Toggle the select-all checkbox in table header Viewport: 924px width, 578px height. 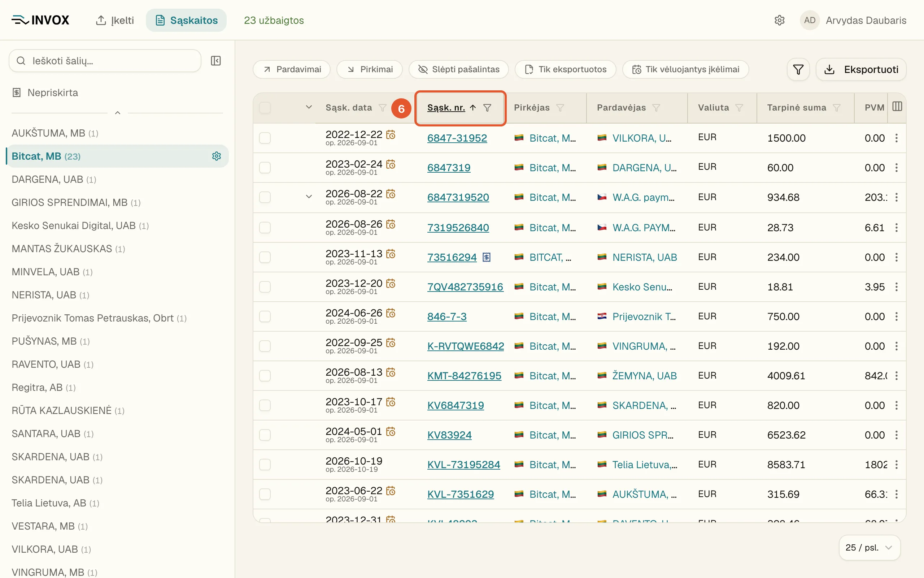[265, 108]
